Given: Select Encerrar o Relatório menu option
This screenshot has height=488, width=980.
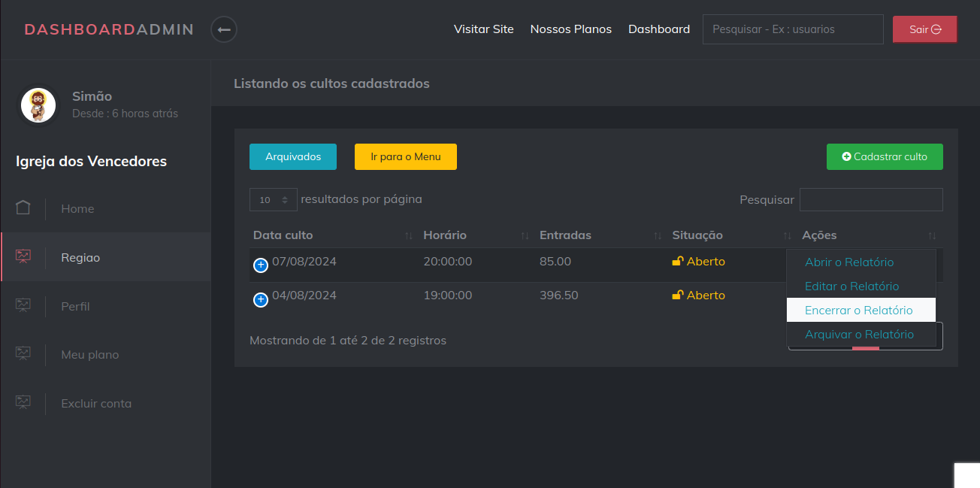Looking at the screenshot, I should [x=858, y=311].
